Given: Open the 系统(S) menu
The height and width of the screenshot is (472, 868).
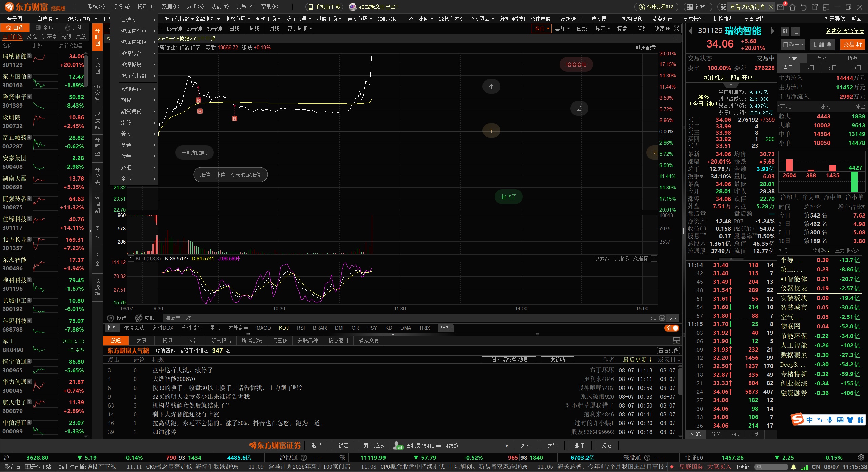Looking at the screenshot, I should tap(96, 7).
